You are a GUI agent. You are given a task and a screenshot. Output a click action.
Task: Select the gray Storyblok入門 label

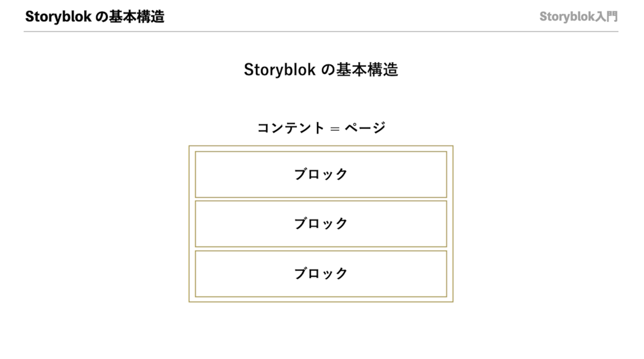[579, 17]
